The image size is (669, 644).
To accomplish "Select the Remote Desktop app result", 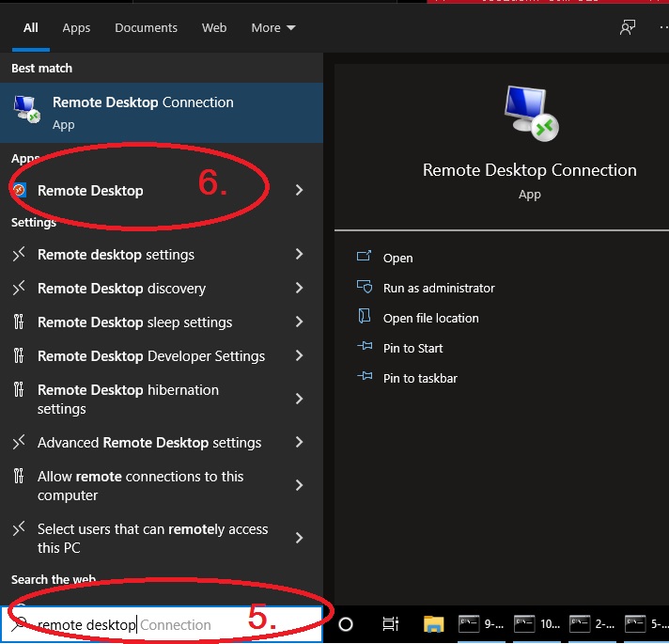I will pos(162,190).
